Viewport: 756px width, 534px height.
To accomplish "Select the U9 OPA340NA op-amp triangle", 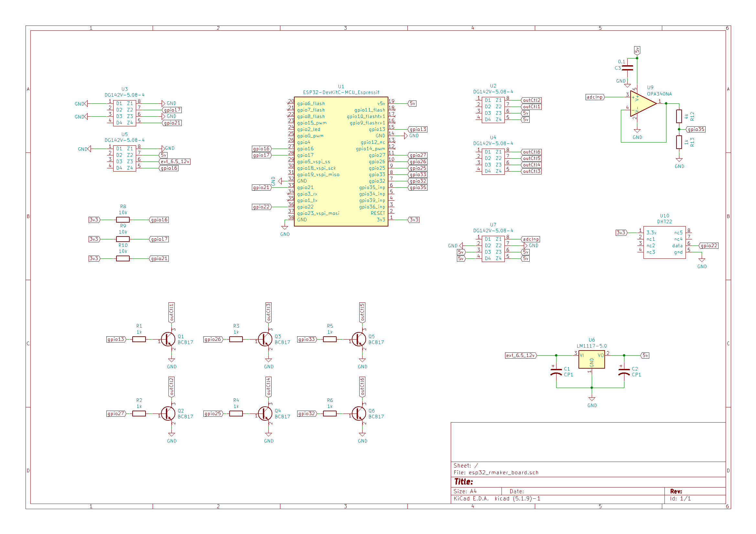I will point(642,104).
